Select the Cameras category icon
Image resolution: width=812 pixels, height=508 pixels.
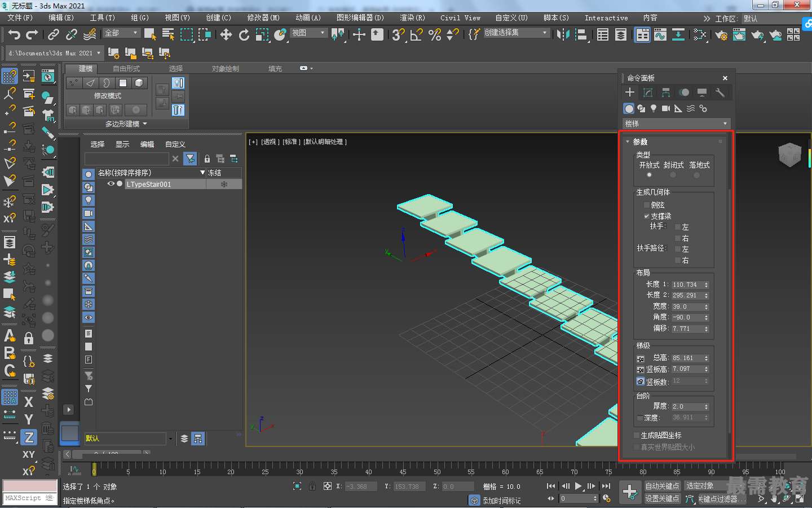pyautogui.click(x=666, y=108)
